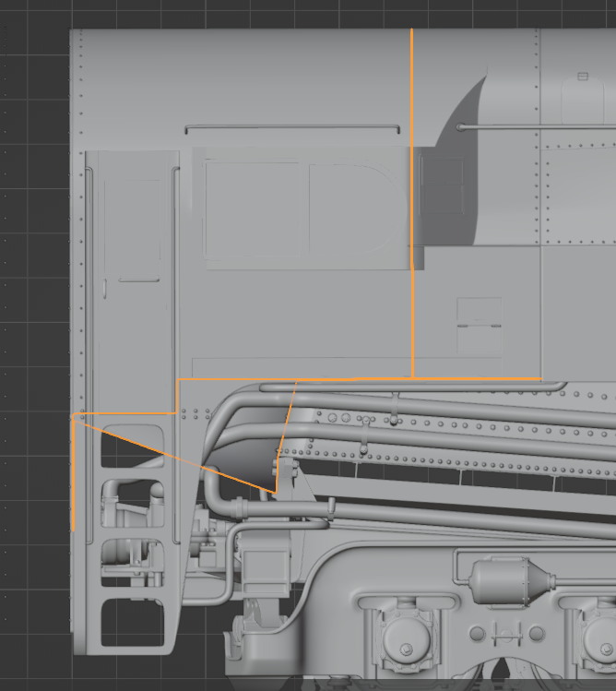Image resolution: width=616 pixels, height=691 pixels.
Task: Click the cab door handle
Action: [136, 280]
